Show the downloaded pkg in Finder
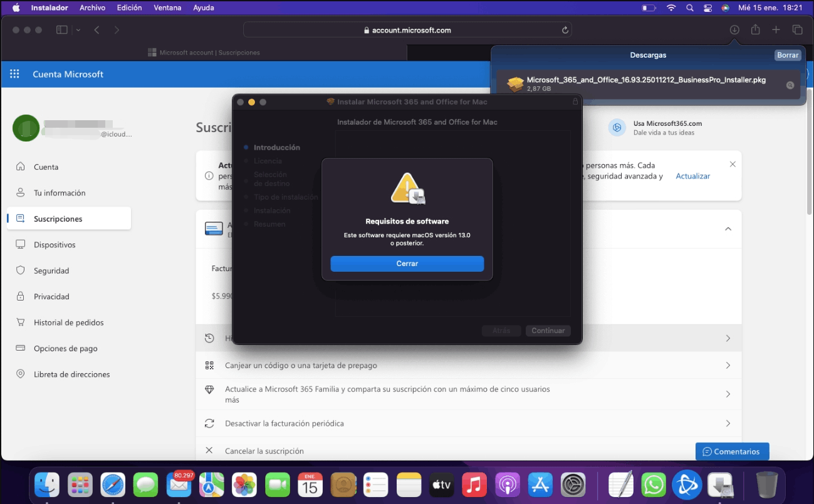 click(x=790, y=85)
